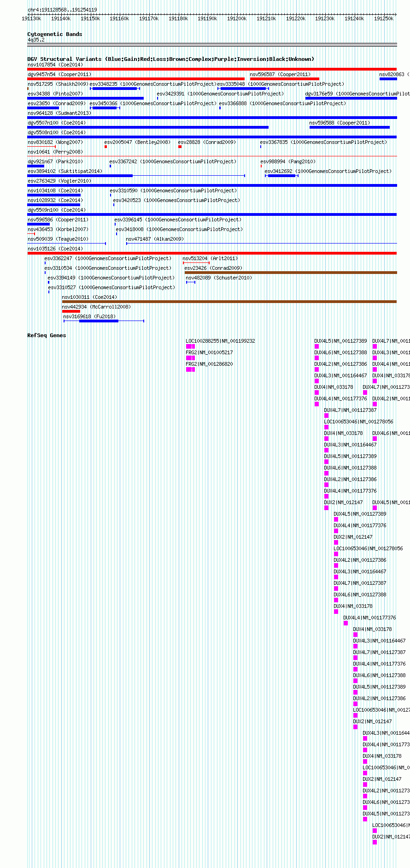410x868 pixels.
Task: Select the RefSeq Genes track heading
Action: click(47, 335)
